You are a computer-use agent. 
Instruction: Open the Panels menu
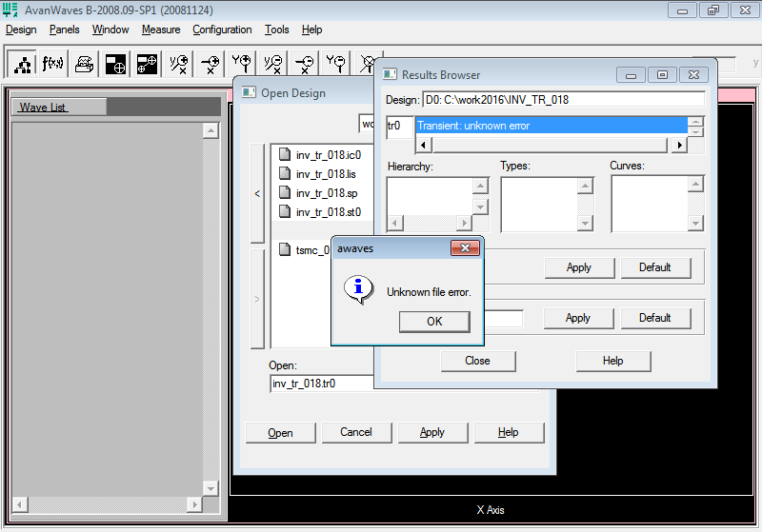tap(64, 30)
